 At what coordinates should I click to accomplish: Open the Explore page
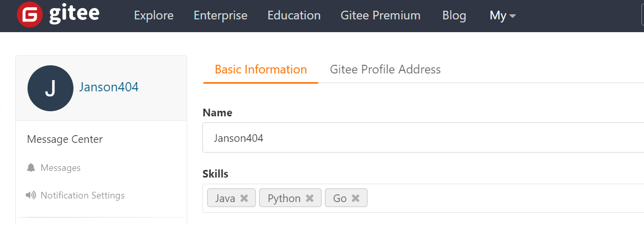153,16
